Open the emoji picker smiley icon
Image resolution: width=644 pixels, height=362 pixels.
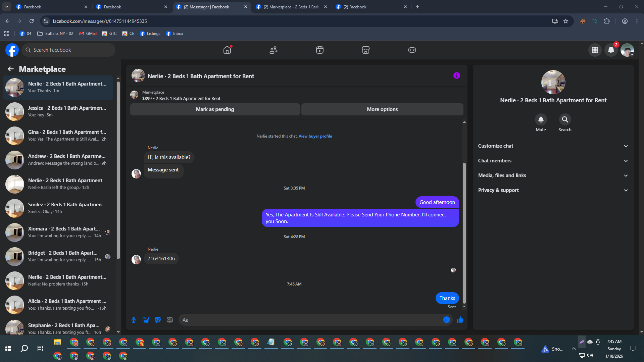click(x=446, y=320)
